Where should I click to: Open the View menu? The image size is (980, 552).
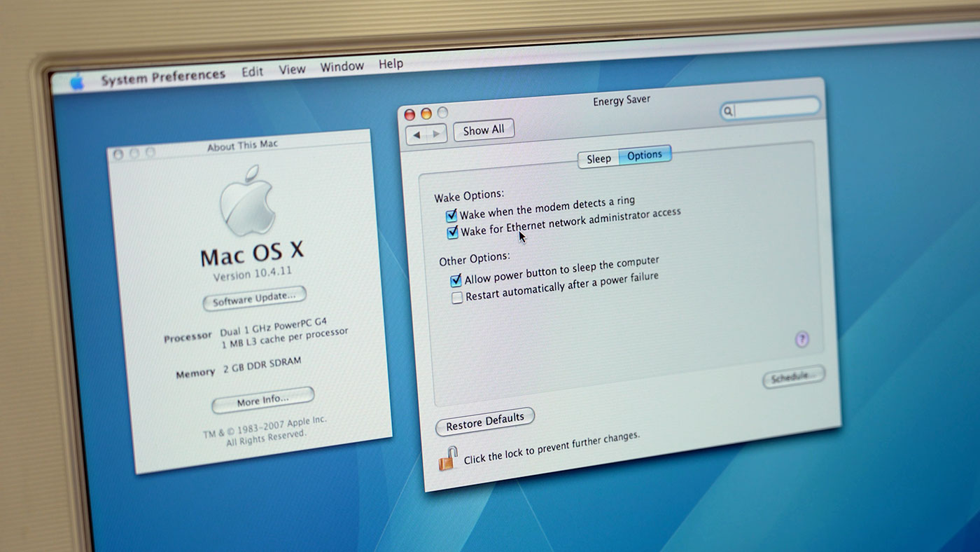point(292,69)
